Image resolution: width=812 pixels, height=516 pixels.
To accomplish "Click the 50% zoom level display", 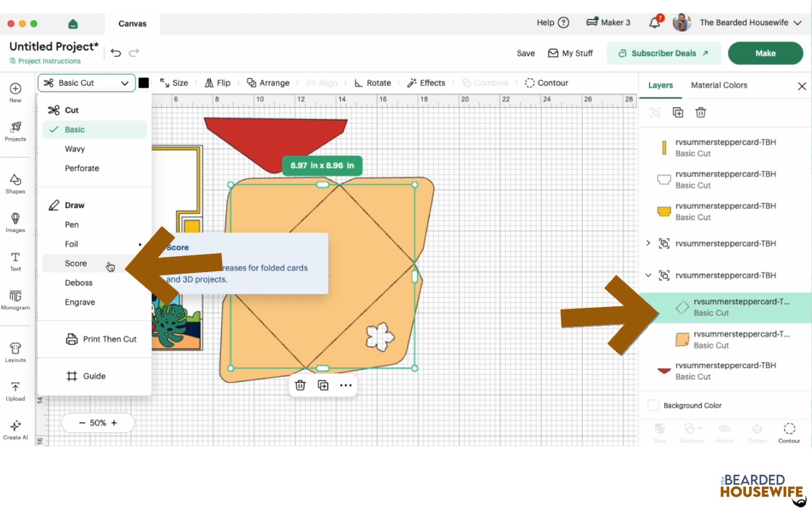I will [x=98, y=423].
